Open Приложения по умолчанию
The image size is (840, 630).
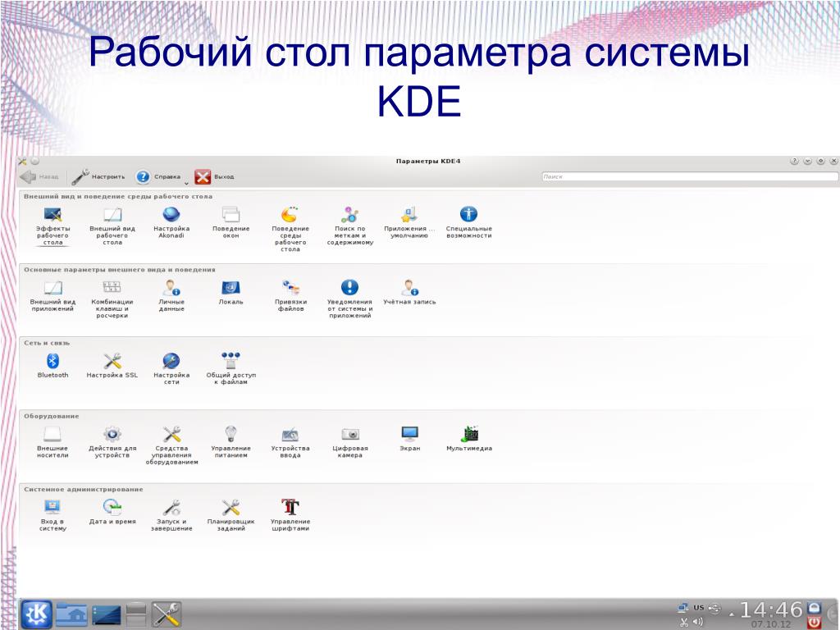coord(409,223)
